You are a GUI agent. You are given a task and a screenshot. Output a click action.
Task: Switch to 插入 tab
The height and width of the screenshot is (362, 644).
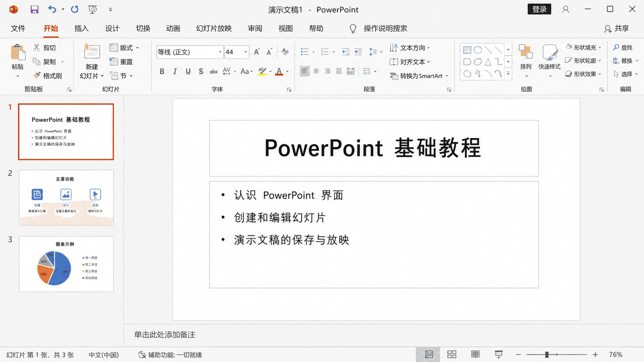(x=81, y=28)
